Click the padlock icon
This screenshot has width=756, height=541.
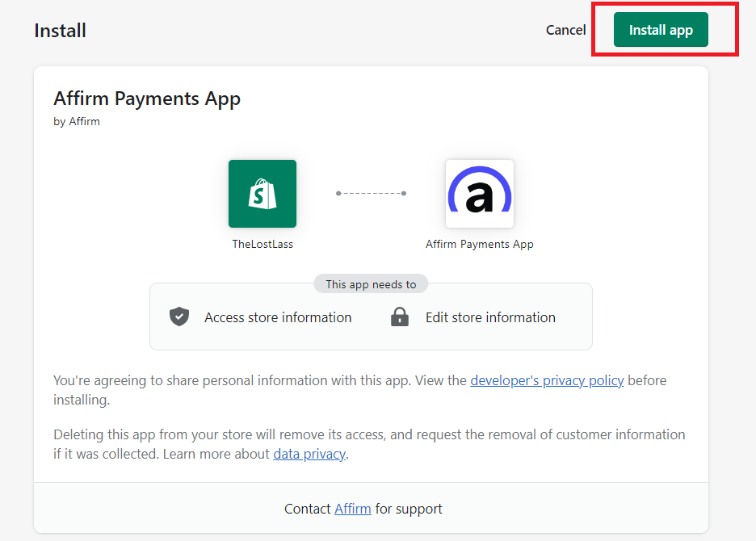coord(400,317)
